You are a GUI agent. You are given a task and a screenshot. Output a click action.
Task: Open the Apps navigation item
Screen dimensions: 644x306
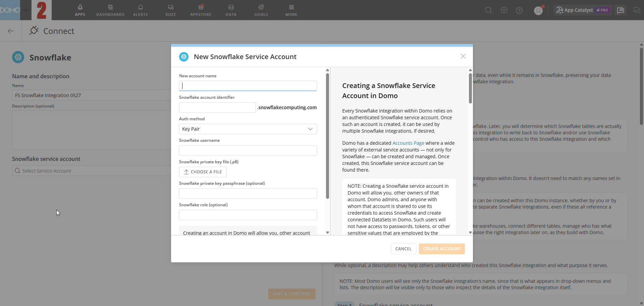pos(80,10)
